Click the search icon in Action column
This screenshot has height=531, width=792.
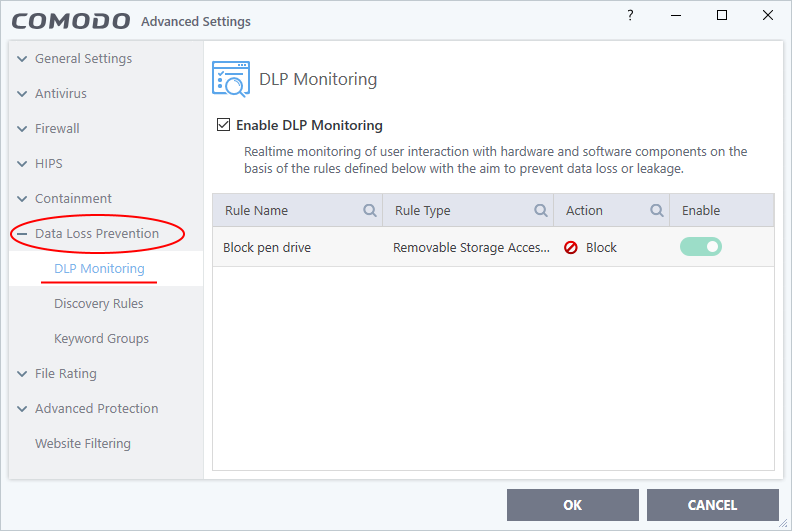point(657,210)
